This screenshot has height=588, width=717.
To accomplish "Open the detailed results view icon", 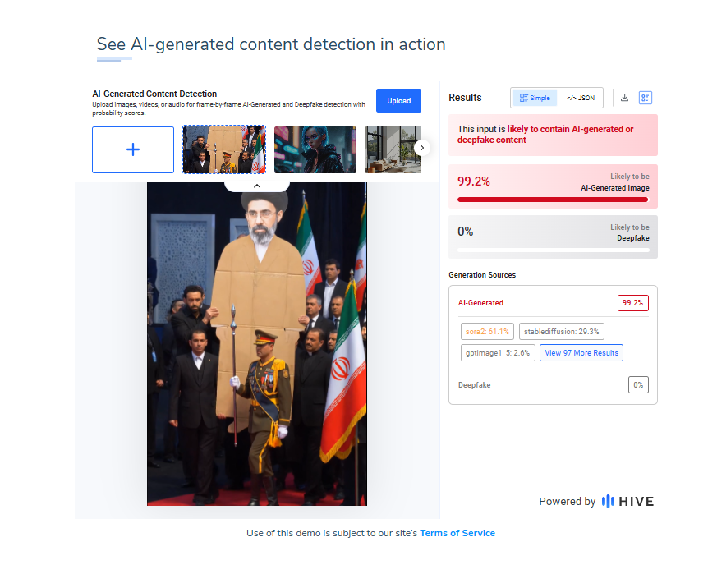I will (646, 98).
